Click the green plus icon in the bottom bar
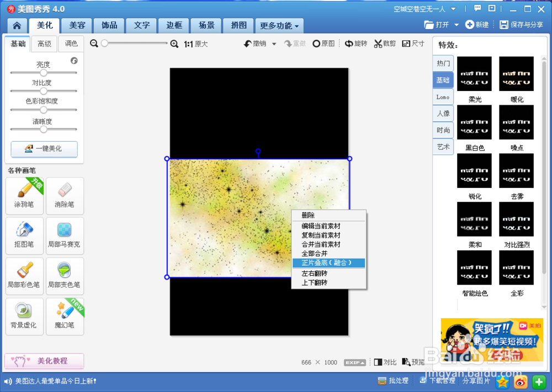Image resolution: width=552 pixels, height=392 pixels. [539, 382]
